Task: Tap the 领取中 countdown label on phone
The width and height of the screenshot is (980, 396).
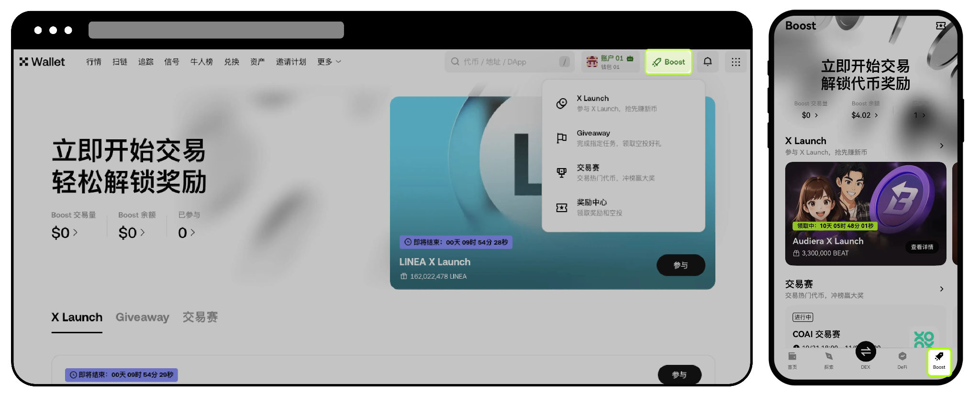Action: [835, 226]
